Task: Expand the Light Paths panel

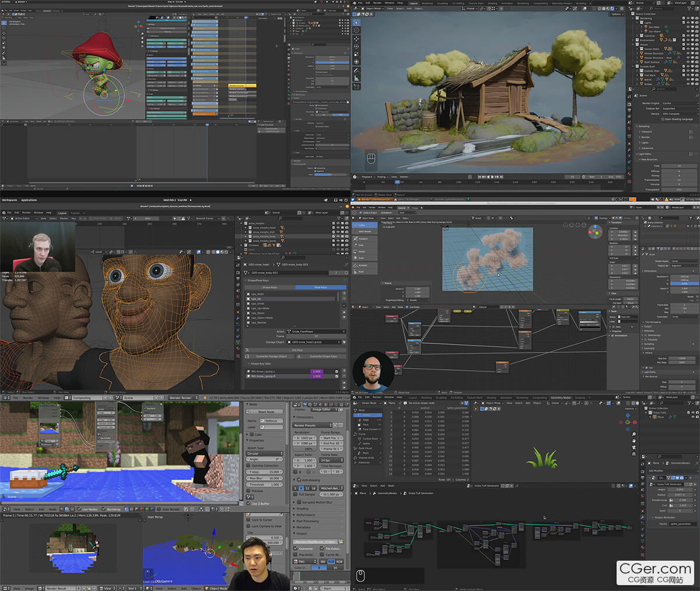Action: point(645,154)
